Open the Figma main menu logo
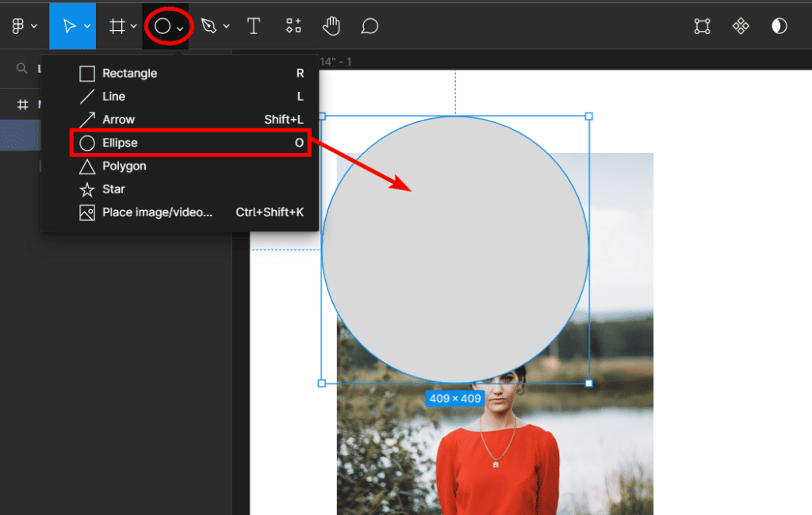The height and width of the screenshot is (515, 812). (x=18, y=26)
